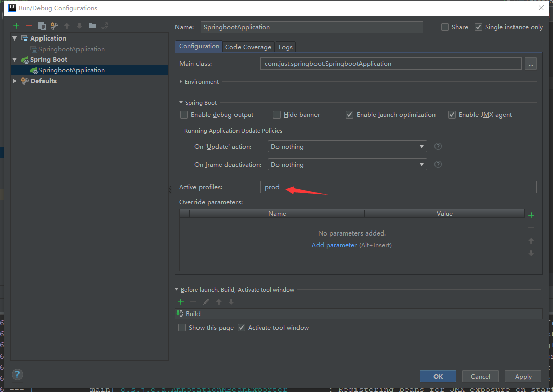
Task: Add a before launch task
Action: tap(181, 302)
